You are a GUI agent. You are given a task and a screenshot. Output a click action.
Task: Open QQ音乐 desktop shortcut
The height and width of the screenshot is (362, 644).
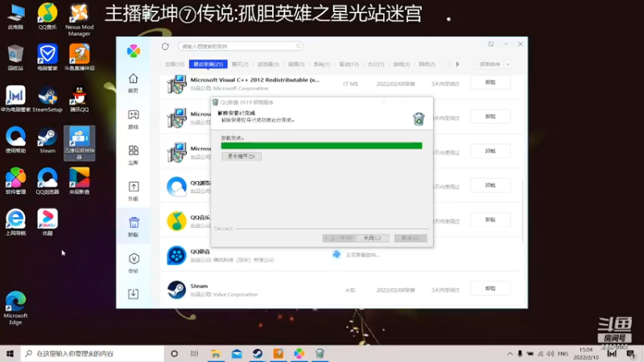(x=47, y=17)
